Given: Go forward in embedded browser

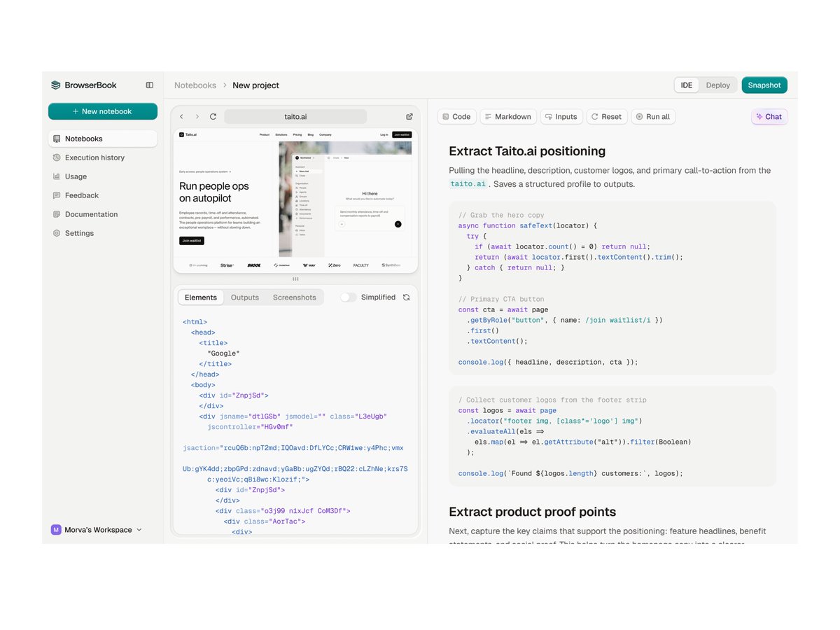Looking at the screenshot, I should [197, 116].
